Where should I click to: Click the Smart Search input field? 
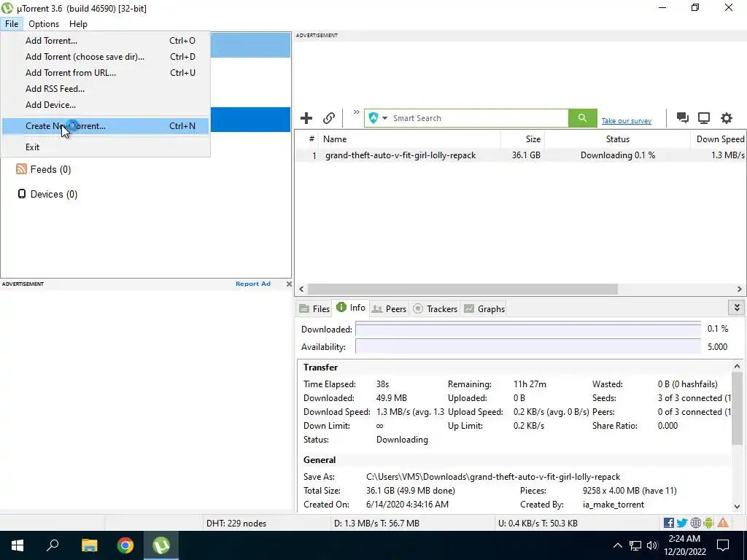(x=479, y=118)
